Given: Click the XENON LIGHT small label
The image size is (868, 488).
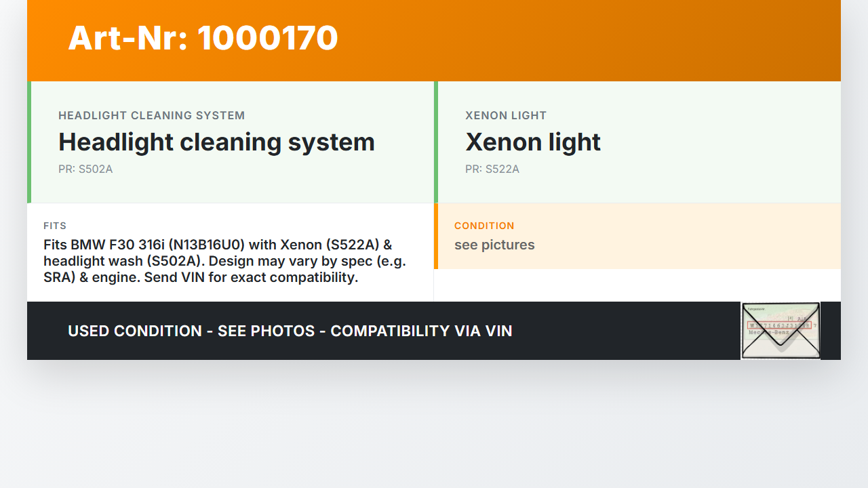Looking at the screenshot, I should pos(506,115).
